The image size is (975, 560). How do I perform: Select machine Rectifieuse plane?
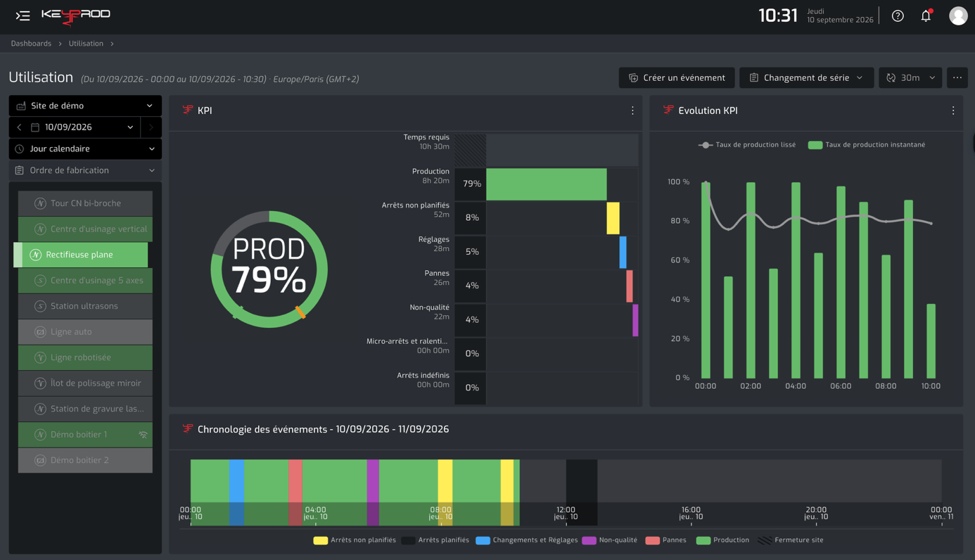[x=81, y=255]
